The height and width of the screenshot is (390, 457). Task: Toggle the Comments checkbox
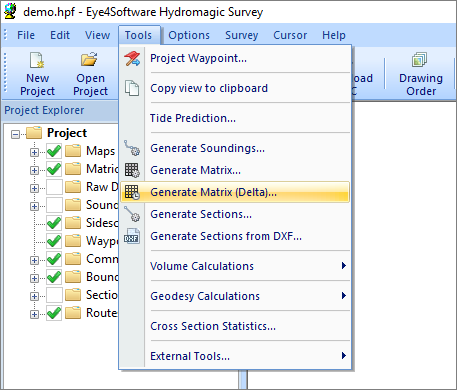(54, 259)
